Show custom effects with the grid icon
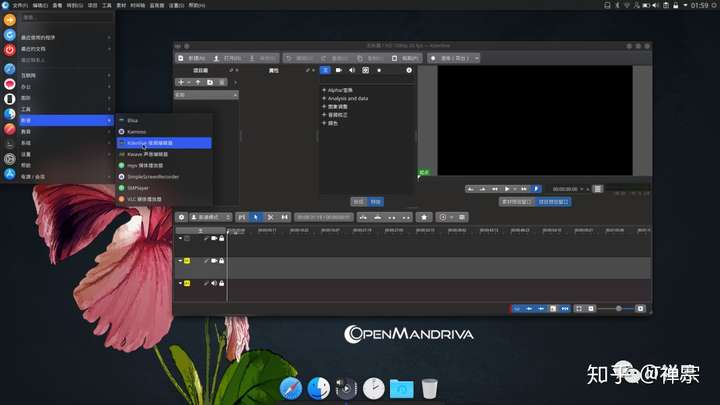The width and height of the screenshot is (720, 405). point(366,70)
